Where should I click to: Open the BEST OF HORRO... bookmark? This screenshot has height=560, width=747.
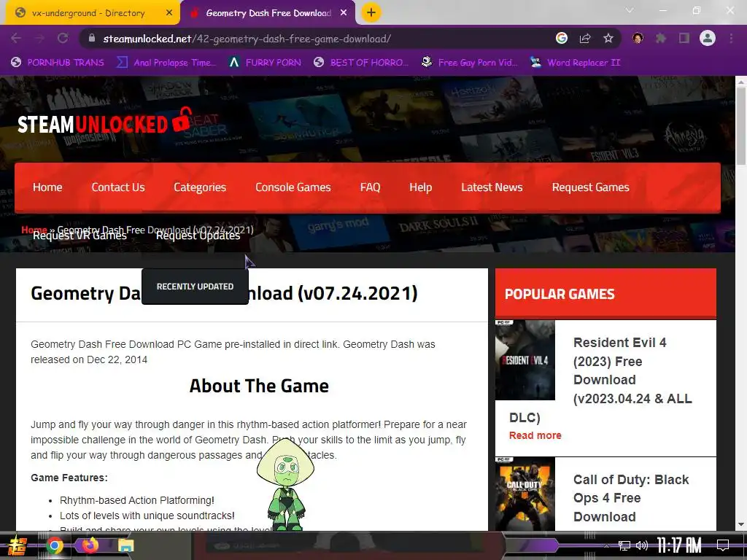(361, 63)
